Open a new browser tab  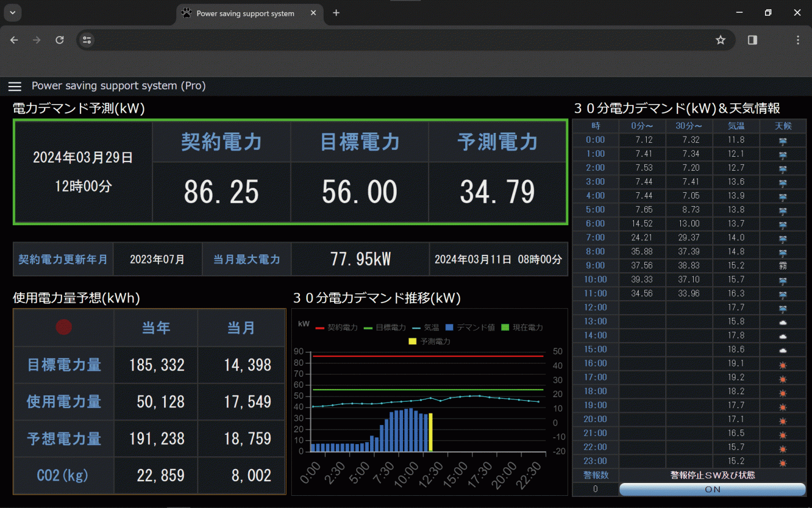click(x=336, y=13)
